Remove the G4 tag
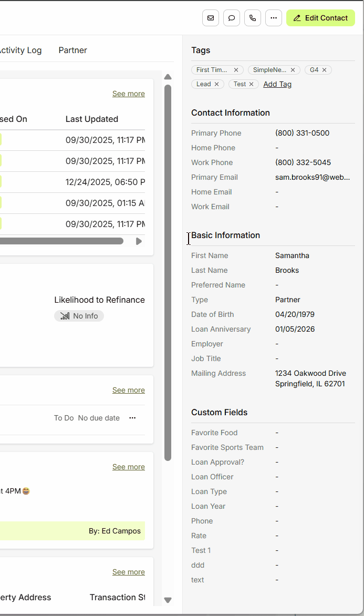This screenshot has height=616, width=364. click(x=324, y=70)
